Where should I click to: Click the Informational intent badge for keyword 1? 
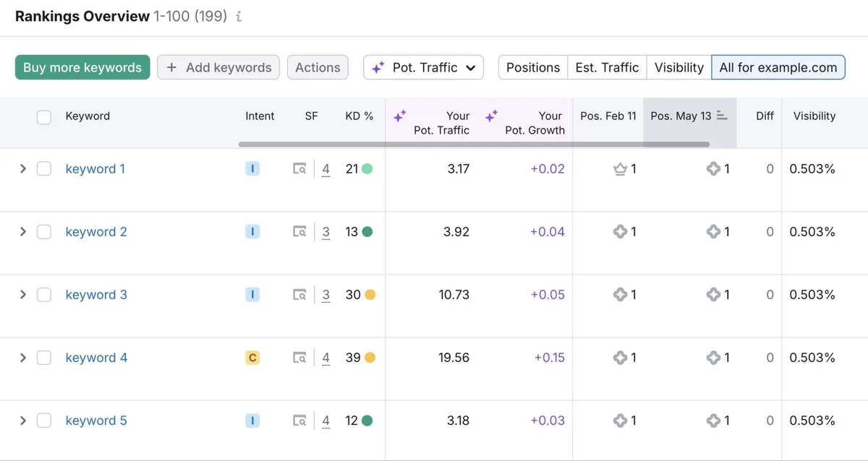pyautogui.click(x=252, y=169)
